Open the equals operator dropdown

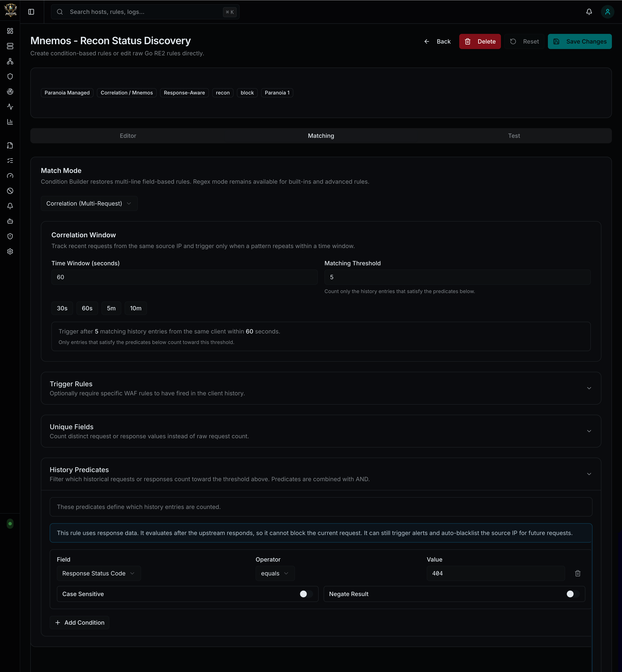pyautogui.click(x=275, y=573)
